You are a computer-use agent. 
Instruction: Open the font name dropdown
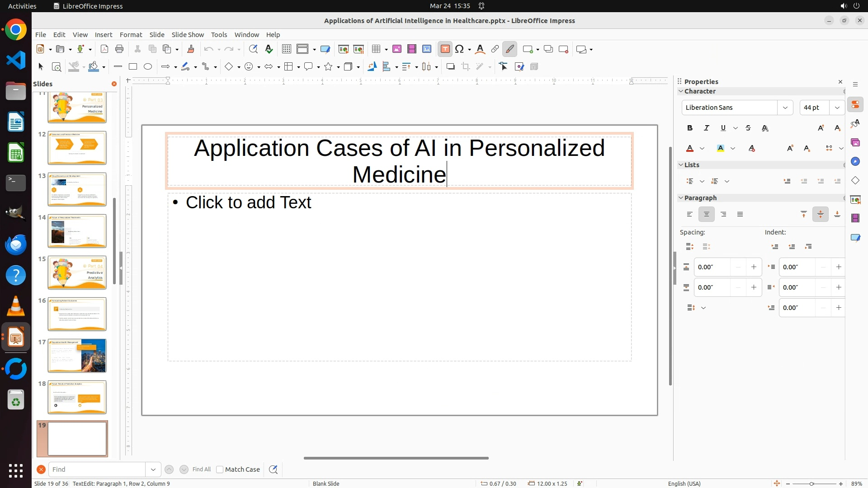(785, 108)
